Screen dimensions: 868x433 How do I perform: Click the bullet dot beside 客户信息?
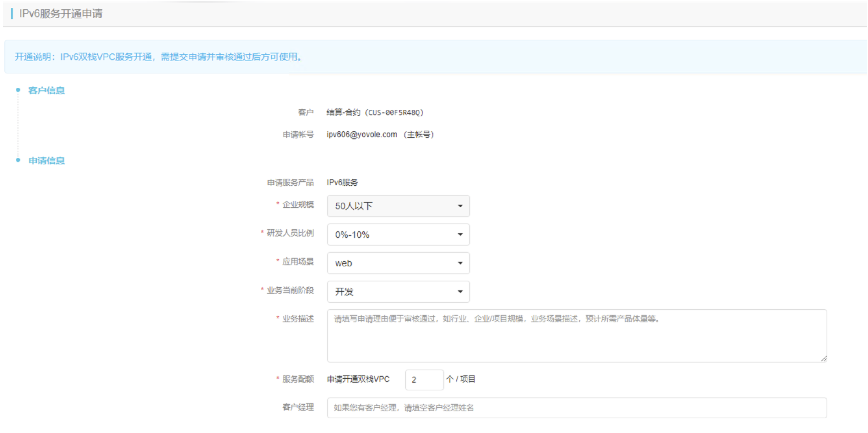click(18, 90)
